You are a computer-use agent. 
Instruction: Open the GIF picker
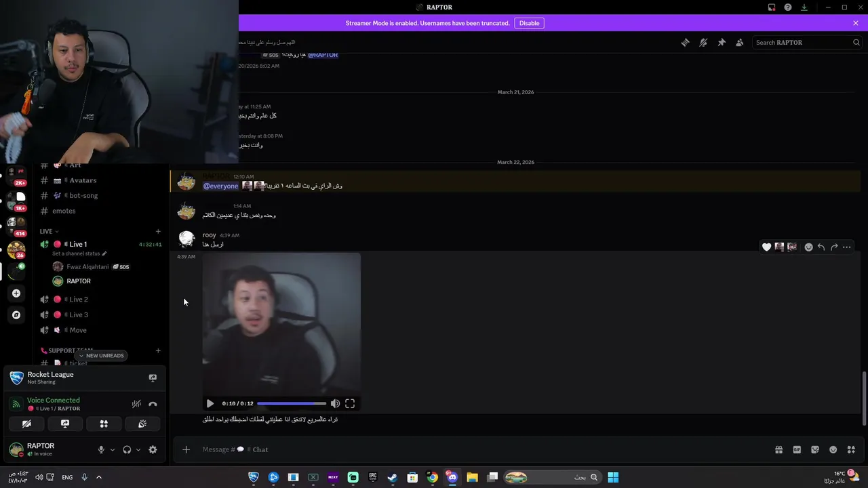click(x=797, y=449)
